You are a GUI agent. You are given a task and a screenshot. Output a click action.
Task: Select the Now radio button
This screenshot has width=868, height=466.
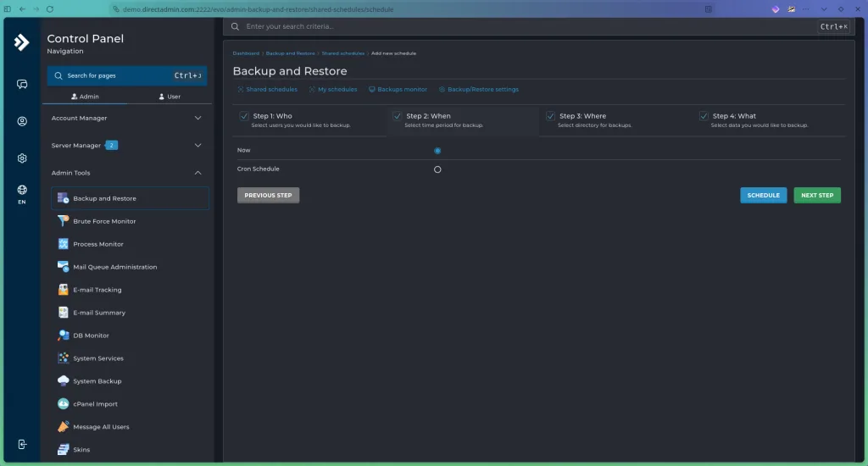click(x=437, y=151)
